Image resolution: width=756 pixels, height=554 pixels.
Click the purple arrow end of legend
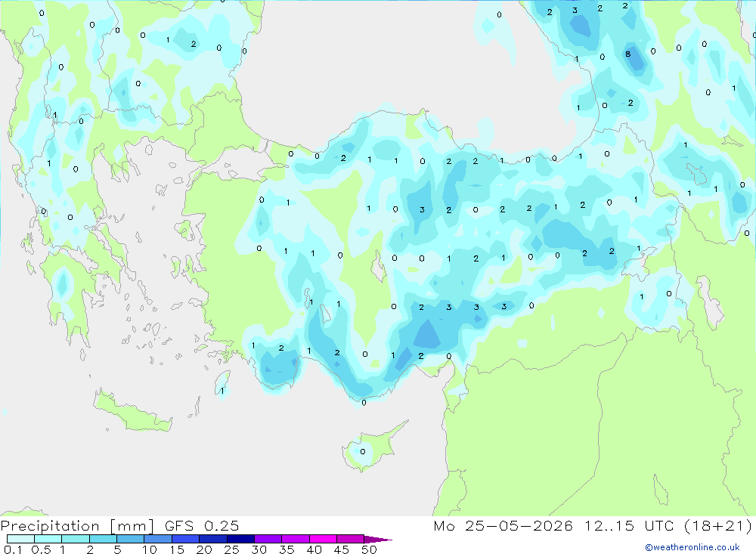click(x=378, y=539)
